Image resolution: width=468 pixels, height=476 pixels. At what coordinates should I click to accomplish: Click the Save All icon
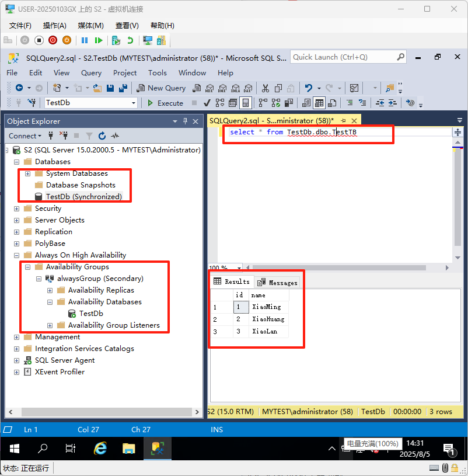(x=123, y=88)
